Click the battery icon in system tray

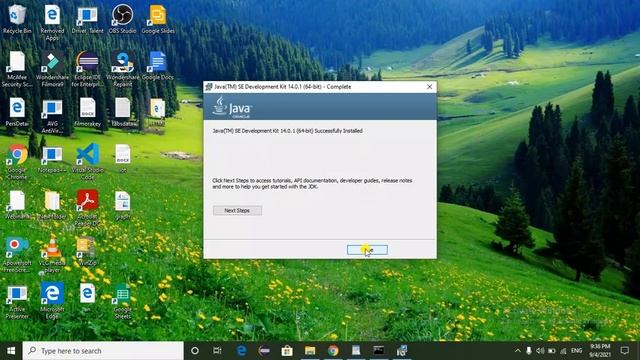pos(551,351)
